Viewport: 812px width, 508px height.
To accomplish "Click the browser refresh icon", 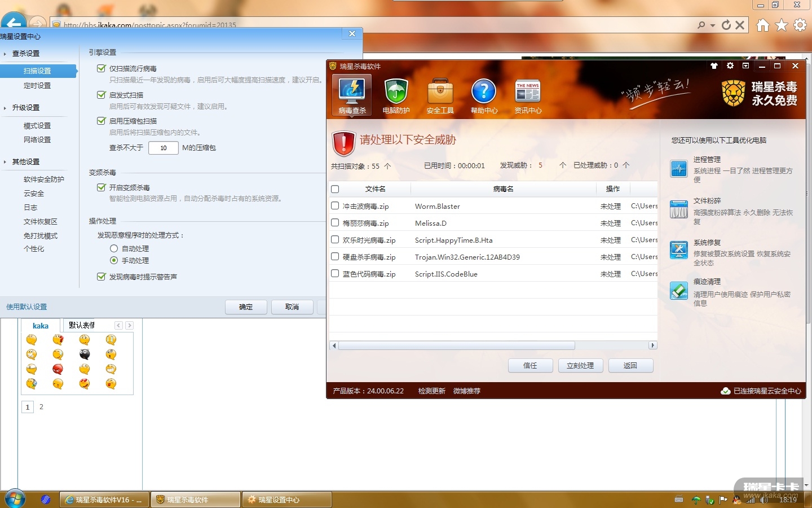I will (x=726, y=25).
